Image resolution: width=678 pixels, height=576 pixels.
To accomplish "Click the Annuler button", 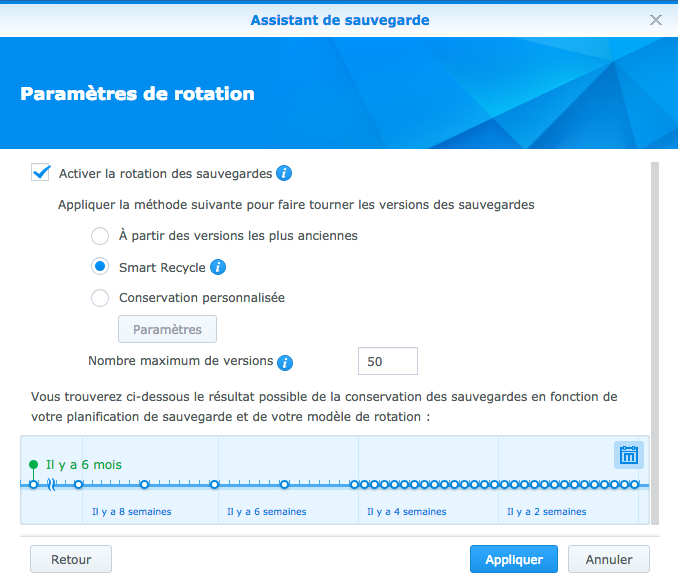I will [609, 559].
